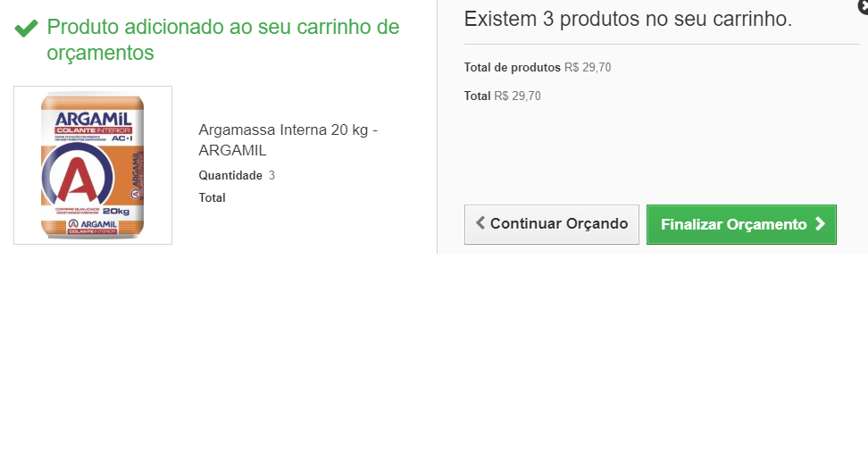
Task: Click the quantity value 3
Action: pyautogui.click(x=271, y=176)
